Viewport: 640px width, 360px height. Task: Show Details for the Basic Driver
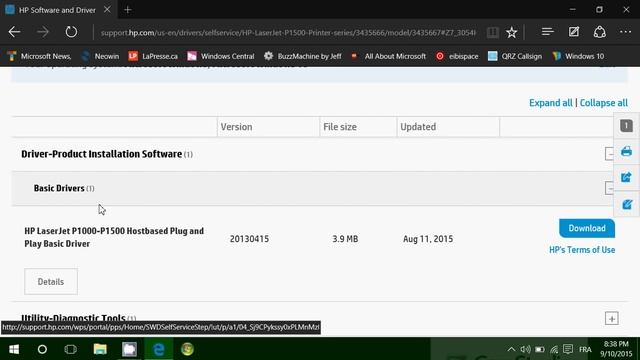[51, 282]
